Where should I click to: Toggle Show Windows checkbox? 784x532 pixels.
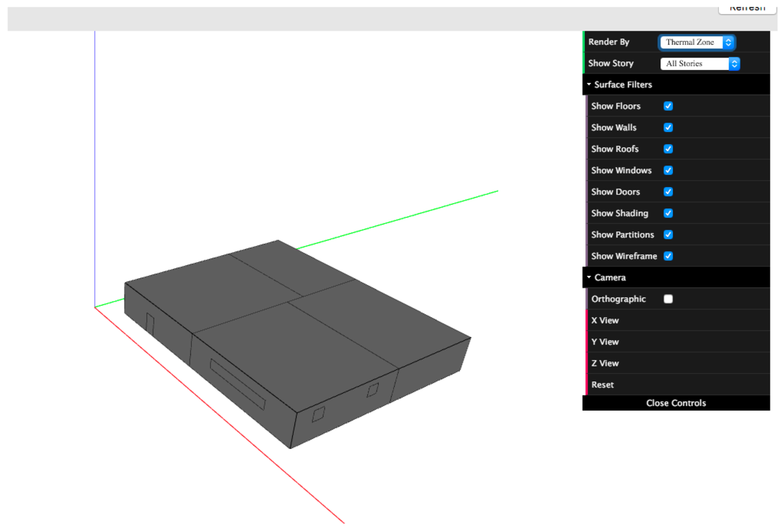click(x=668, y=171)
